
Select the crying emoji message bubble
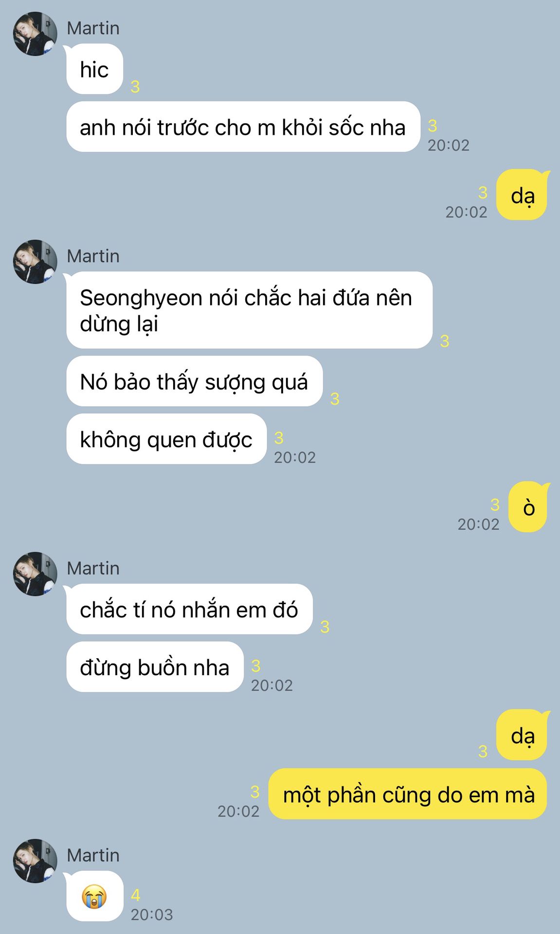[94, 896]
